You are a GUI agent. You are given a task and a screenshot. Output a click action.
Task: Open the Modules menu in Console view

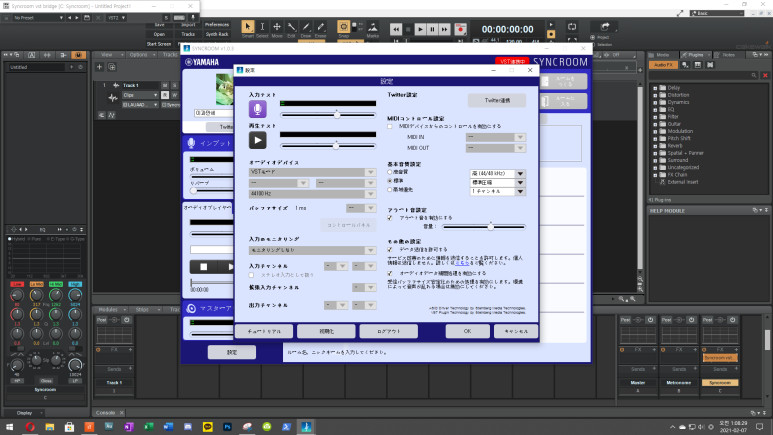tap(108, 310)
